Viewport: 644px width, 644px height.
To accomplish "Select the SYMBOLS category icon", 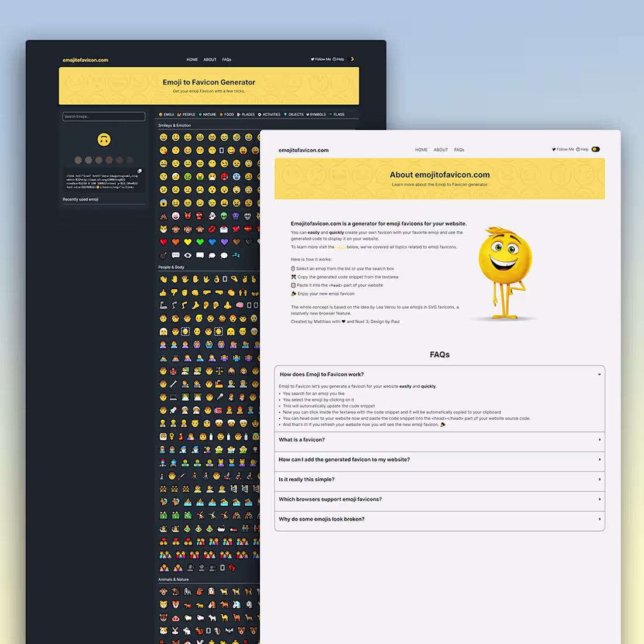I will [x=309, y=115].
